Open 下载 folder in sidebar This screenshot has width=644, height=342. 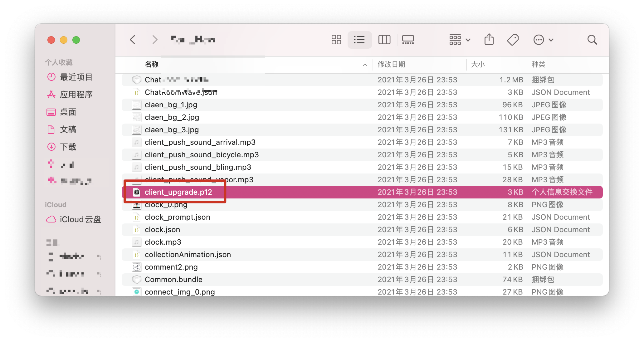click(68, 147)
